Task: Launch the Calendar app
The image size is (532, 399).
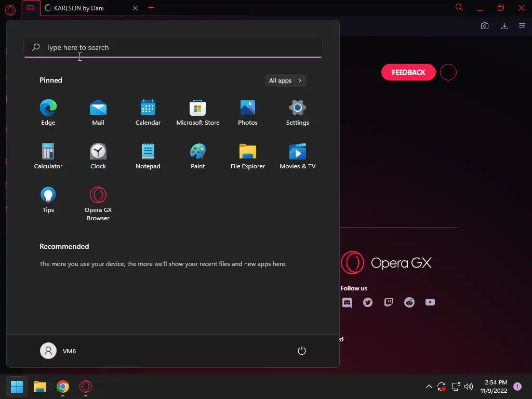Action: [148, 112]
